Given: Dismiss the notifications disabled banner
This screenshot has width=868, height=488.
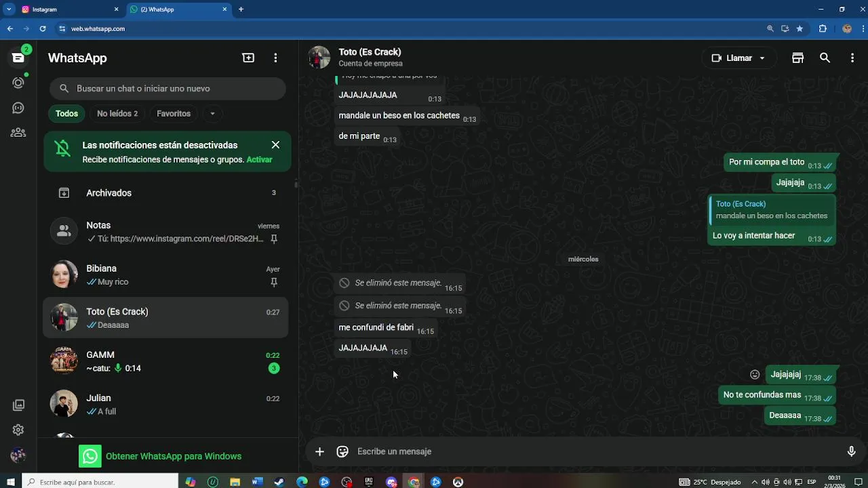Looking at the screenshot, I should (275, 145).
